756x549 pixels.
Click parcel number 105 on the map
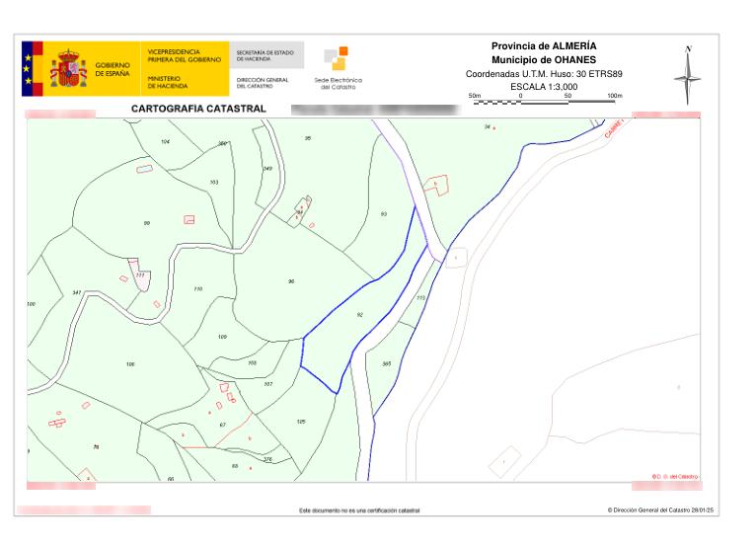click(x=301, y=422)
